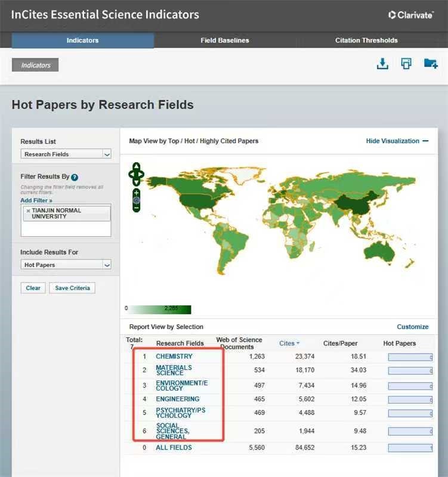Zoom in on the world map
The width and height of the screenshot is (448, 477).
(137, 193)
